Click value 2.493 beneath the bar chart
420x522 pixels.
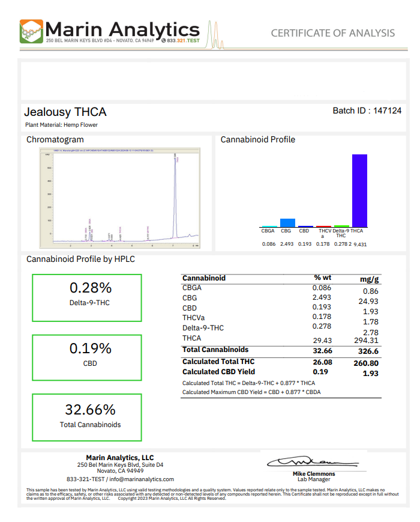click(287, 244)
